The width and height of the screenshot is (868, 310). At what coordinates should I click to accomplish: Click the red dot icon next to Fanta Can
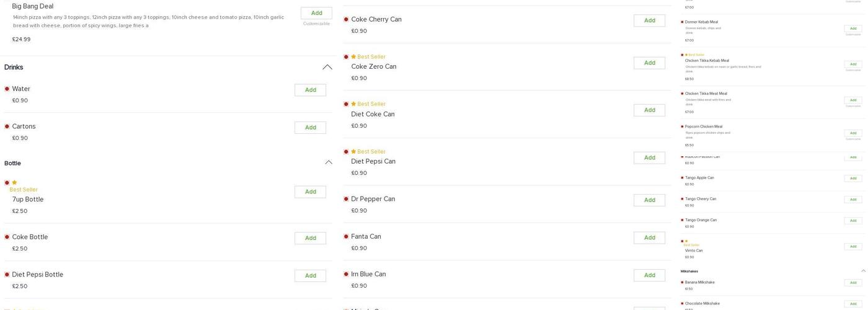(346, 237)
